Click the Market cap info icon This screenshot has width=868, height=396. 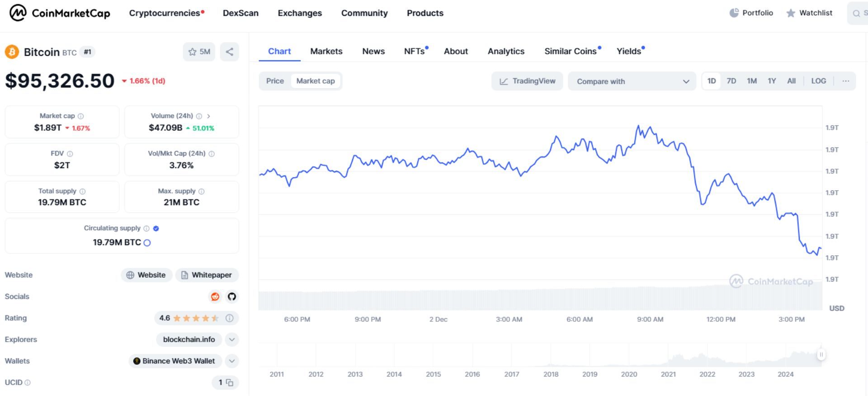[x=81, y=116]
